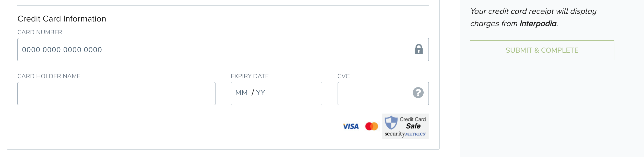This screenshot has height=157, width=644.
Task: Click the Visa logo
Action: click(351, 126)
